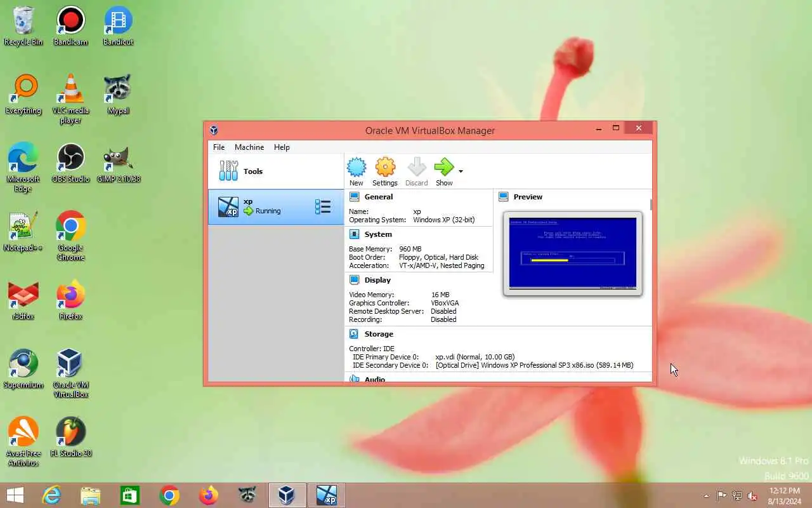
Task: Click the General section monitor icon
Action: coord(354,197)
